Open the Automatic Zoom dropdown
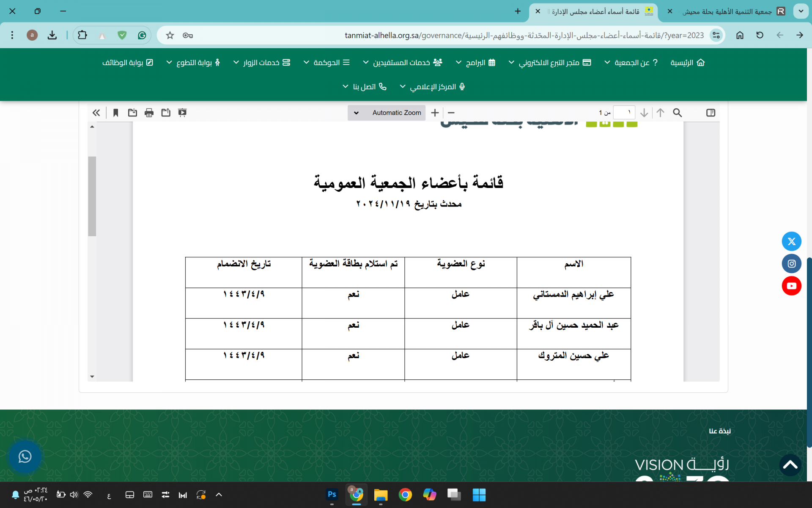812x508 pixels. [x=387, y=113]
